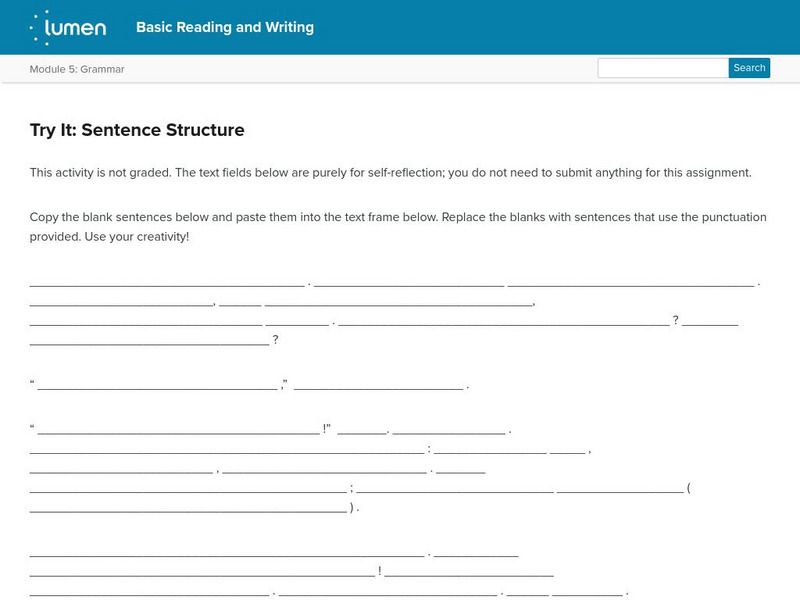
Task: Click the question mark ending the first paragraph
Action: pos(275,340)
